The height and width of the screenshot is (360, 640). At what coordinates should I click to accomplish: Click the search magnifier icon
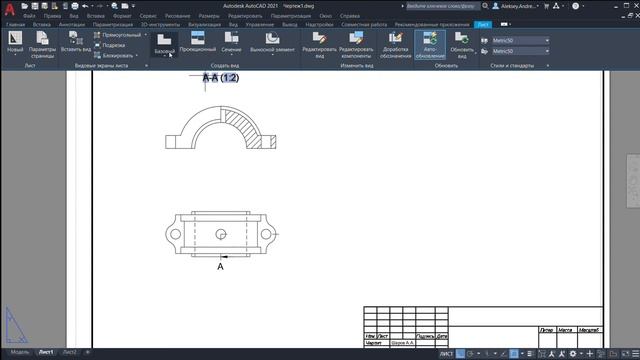coord(485,6)
